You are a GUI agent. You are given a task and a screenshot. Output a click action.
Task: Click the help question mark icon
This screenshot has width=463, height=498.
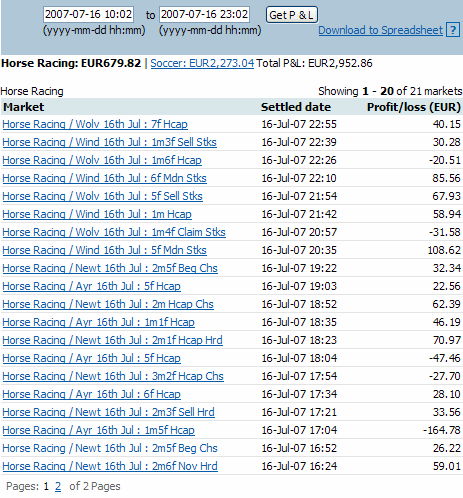pos(453,30)
